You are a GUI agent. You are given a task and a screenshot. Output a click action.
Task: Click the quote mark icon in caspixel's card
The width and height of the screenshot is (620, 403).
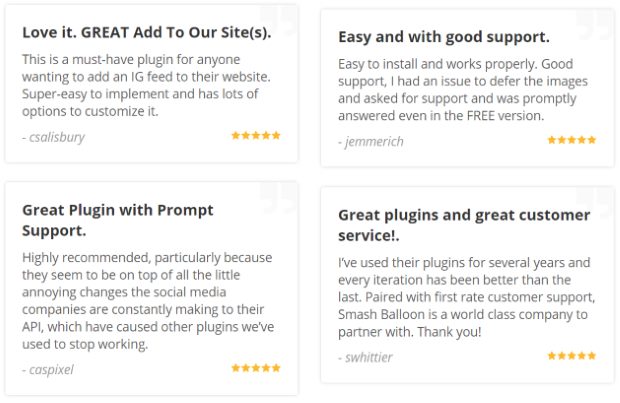[278, 197]
